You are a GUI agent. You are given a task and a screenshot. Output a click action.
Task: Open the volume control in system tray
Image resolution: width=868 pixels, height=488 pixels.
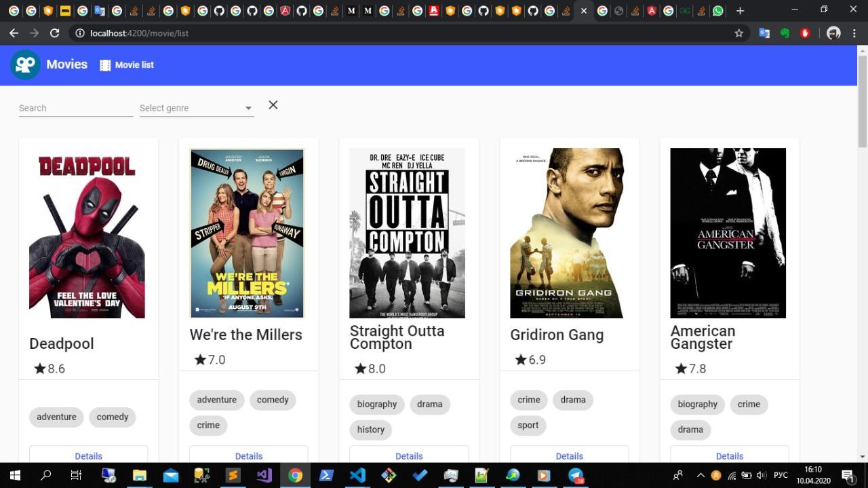(761, 475)
